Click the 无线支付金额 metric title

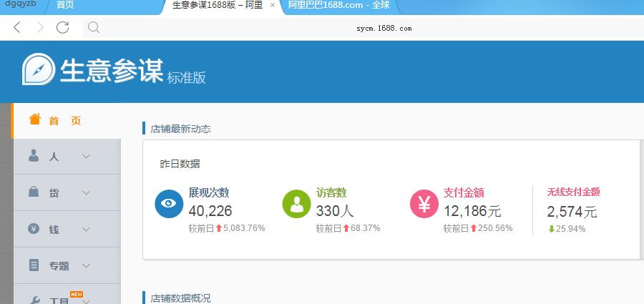point(573,192)
